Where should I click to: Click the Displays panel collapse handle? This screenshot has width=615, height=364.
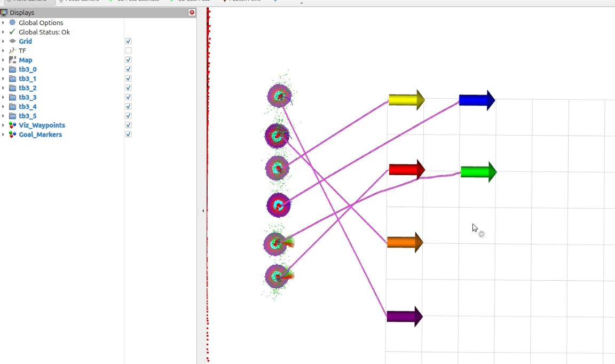click(x=203, y=211)
